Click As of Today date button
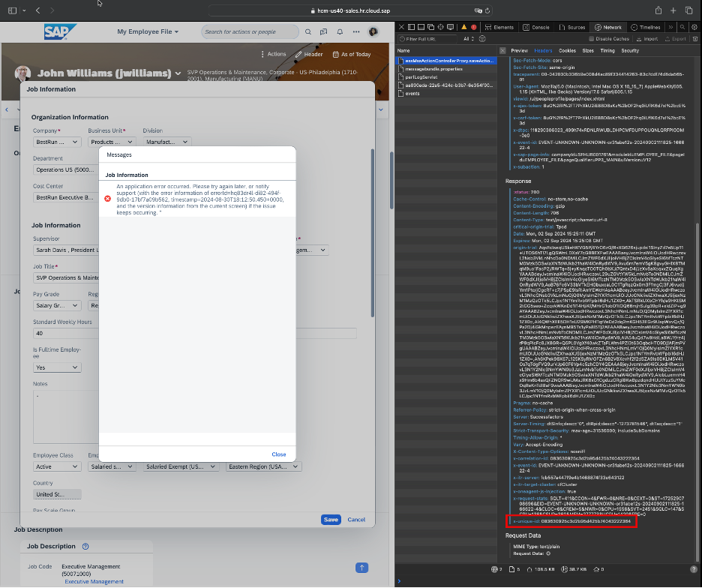Image resolution: width=702 pixels, height=588 pixels. tap(352, 54)
